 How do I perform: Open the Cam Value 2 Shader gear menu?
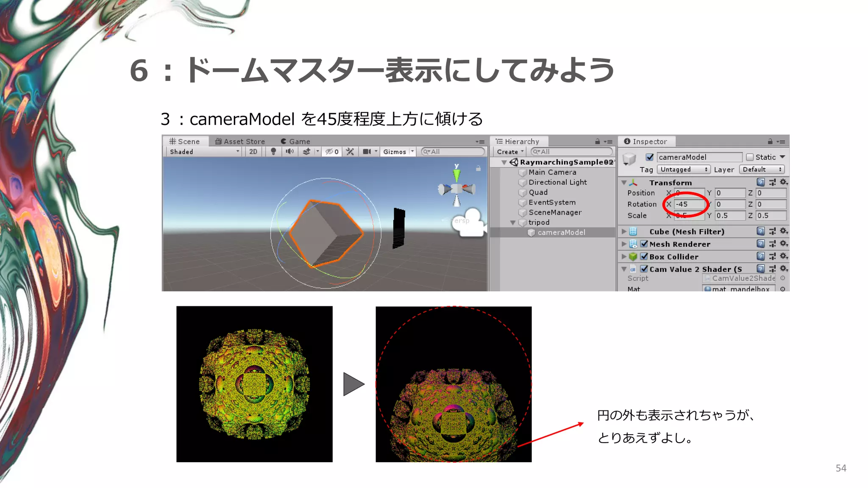pos(784,269)
